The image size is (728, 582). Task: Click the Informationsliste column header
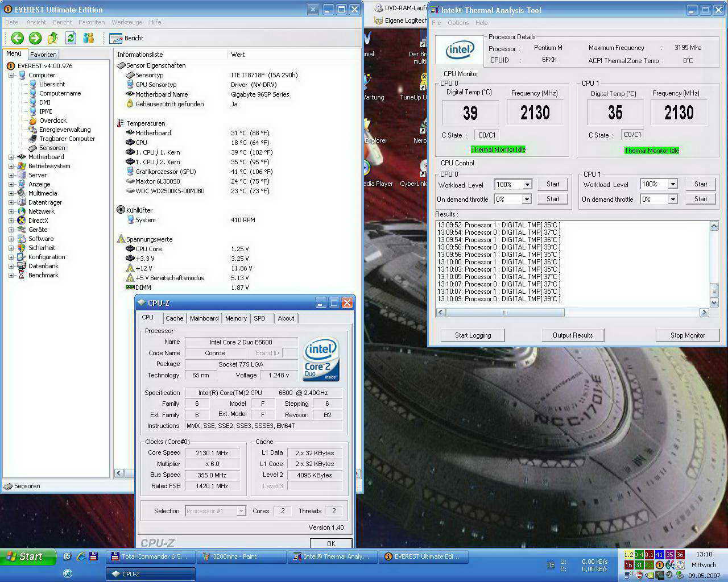click(171, 55)
